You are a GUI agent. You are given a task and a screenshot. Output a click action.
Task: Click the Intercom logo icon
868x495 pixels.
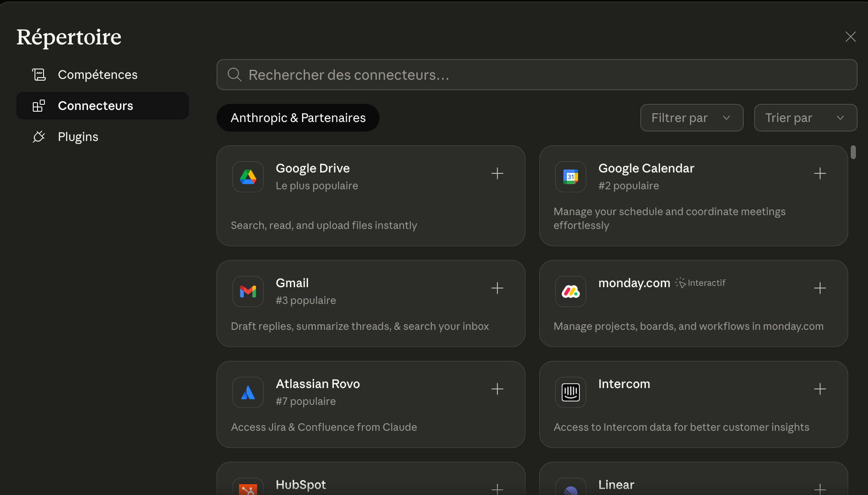pos(570,392)
